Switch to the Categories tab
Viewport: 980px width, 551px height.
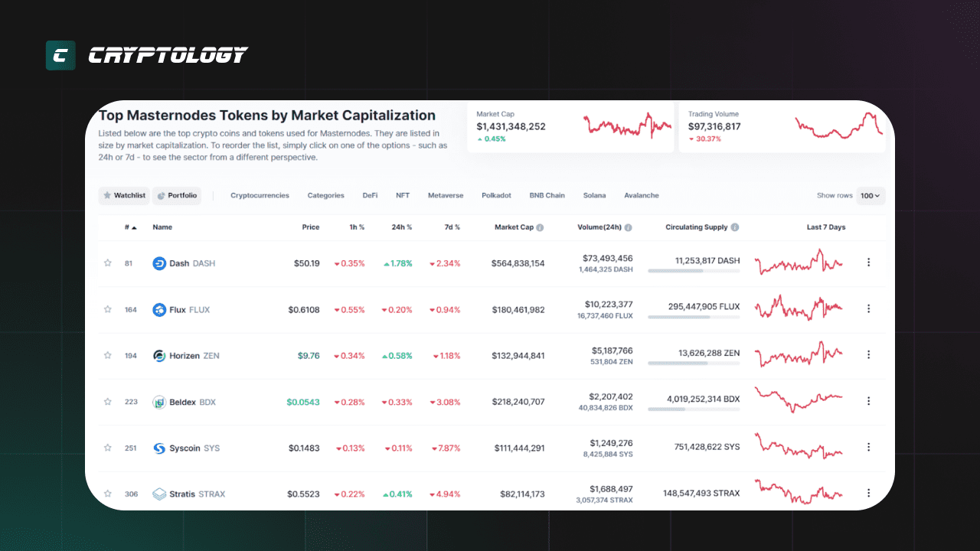click(326, 196)
